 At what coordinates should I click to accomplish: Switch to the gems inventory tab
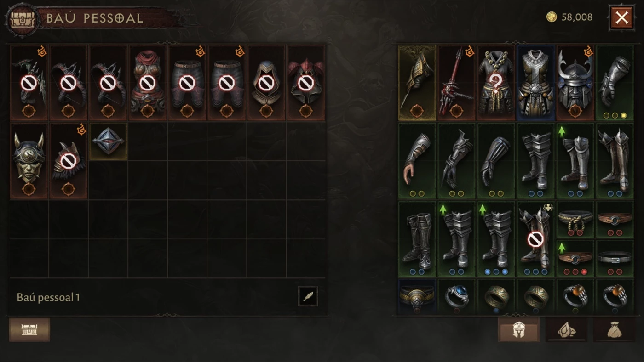[x=566, y=329]
